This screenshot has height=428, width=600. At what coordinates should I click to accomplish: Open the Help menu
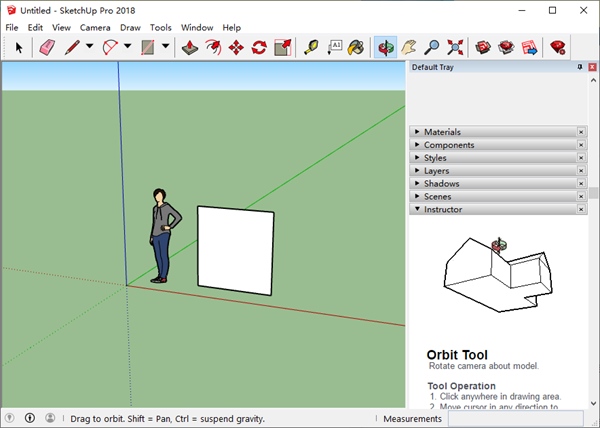pos(232,28)
